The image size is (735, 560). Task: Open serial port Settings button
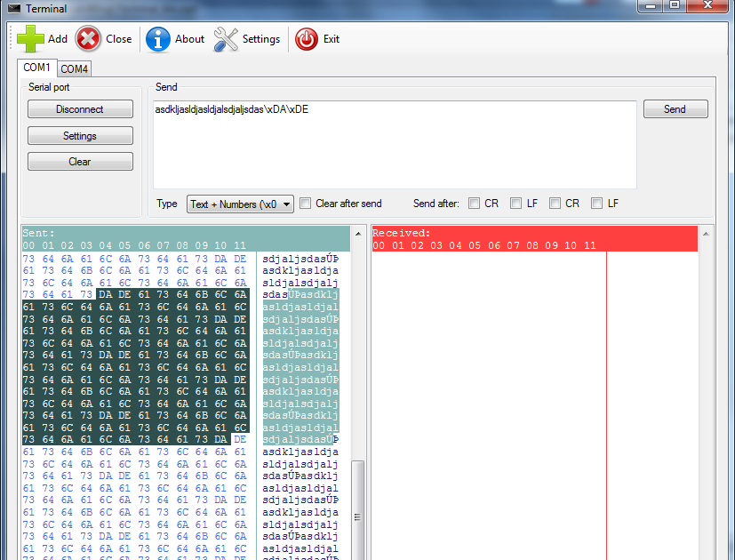(80, 136)
